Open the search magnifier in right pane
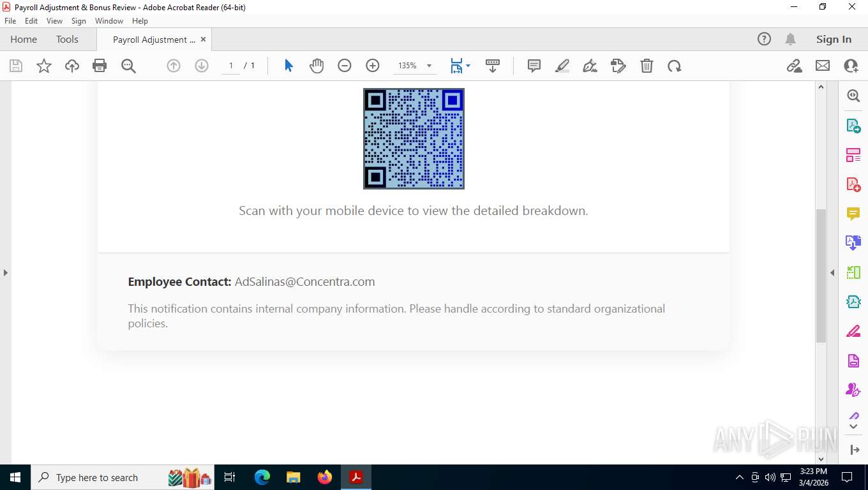The height and width of the screenshot is (490, 868). pos(853,96)
